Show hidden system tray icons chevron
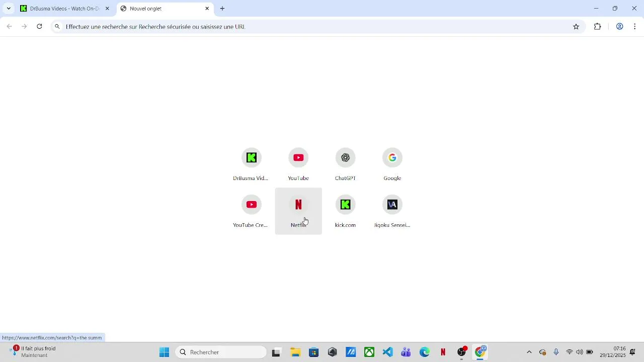644x362 pixels. pos(529,352)
